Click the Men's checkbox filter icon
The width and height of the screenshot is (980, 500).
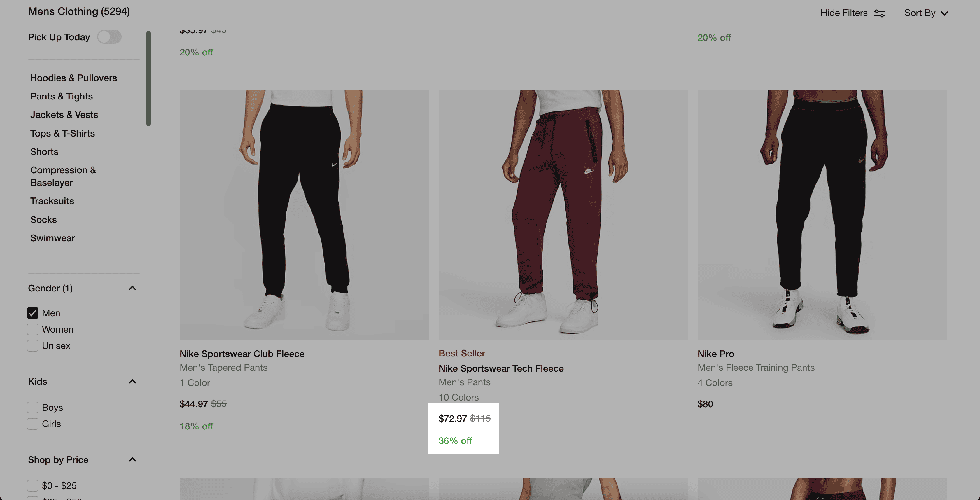(32, 312)
